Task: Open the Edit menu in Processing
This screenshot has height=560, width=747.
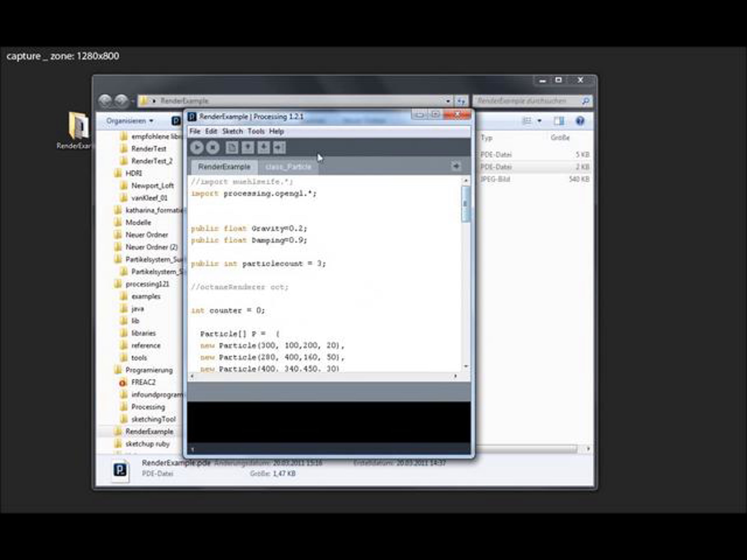Action: (211, 131)
